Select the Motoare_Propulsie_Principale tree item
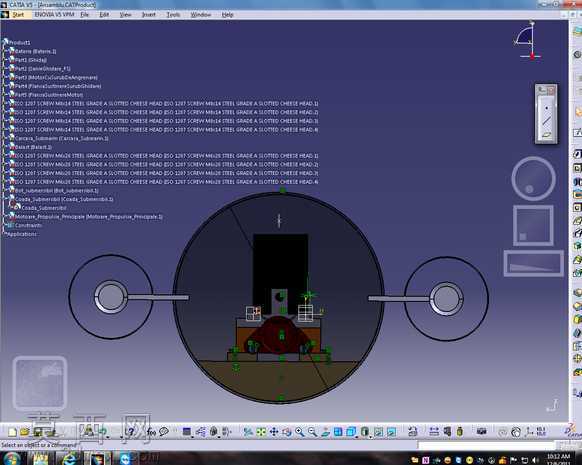Screen dimensions: 582x465 tap(89, 217)
